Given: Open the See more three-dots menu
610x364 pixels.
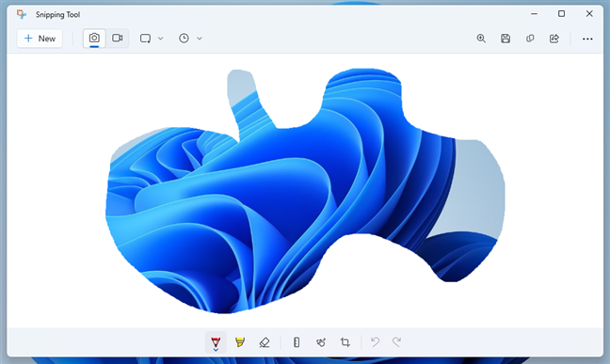Looking at the screenshot, I should coord(587,39).
